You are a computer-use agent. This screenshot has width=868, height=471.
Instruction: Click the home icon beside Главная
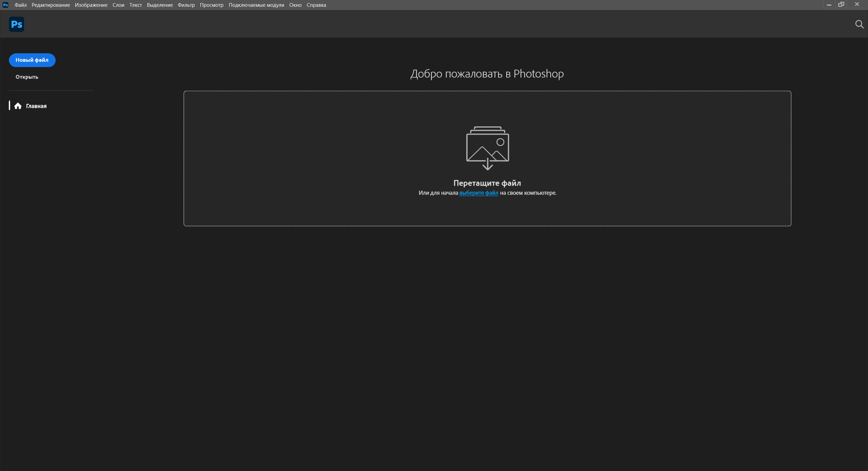click(18, 106)
